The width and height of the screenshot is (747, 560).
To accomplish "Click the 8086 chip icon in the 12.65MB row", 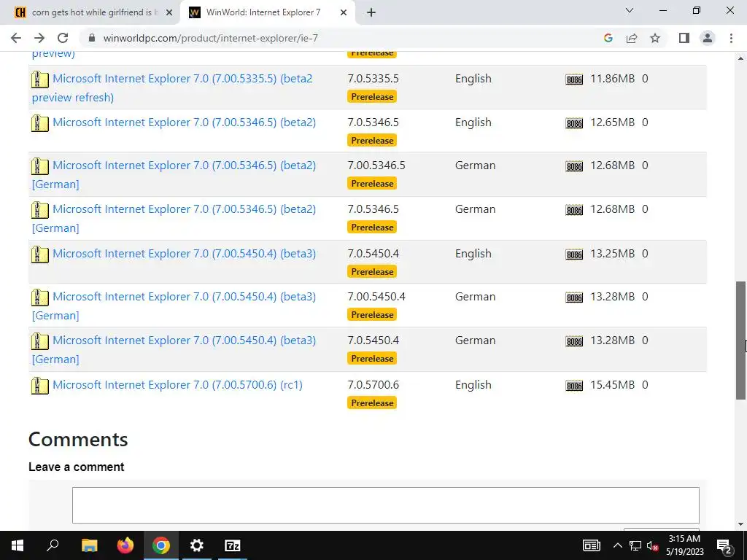I will coord(574,123).
